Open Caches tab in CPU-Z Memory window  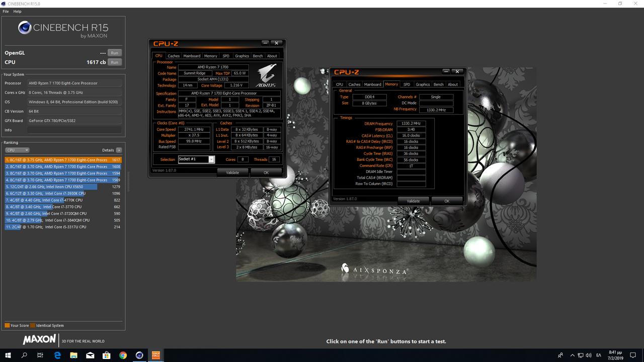click(354, 84)
